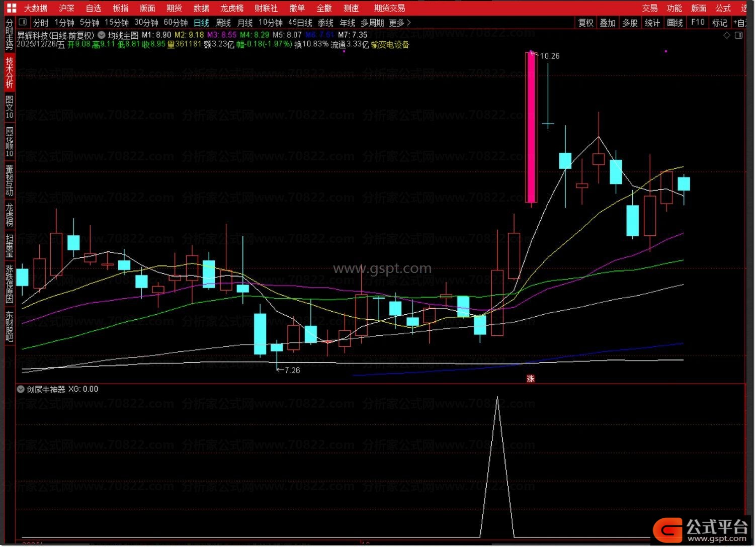This screenshot has height=547, width=756.
Task: Switch to 周线 weekly period
Action: pos(223,23)
